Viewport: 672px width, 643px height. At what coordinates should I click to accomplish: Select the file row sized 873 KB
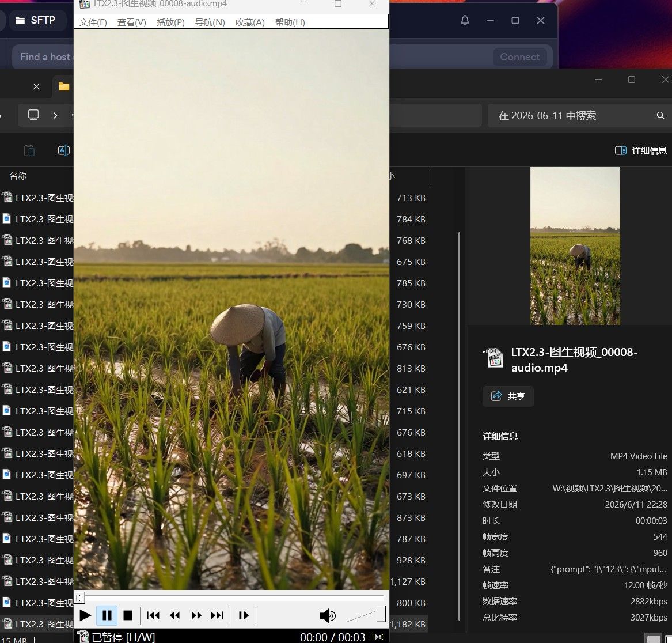pos(214,517)
